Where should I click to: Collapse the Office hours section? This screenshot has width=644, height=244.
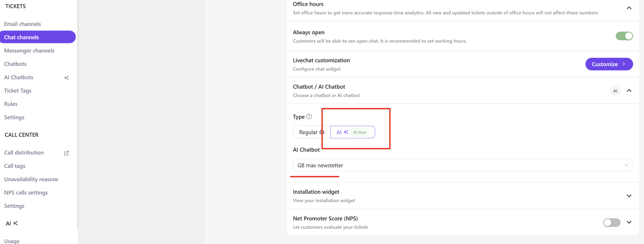(629, 8)
